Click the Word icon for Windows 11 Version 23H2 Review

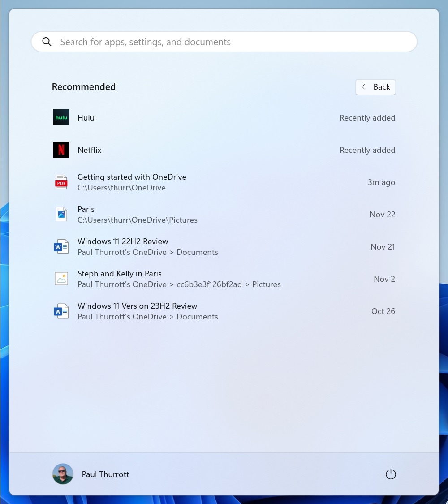tap(61, 311)
